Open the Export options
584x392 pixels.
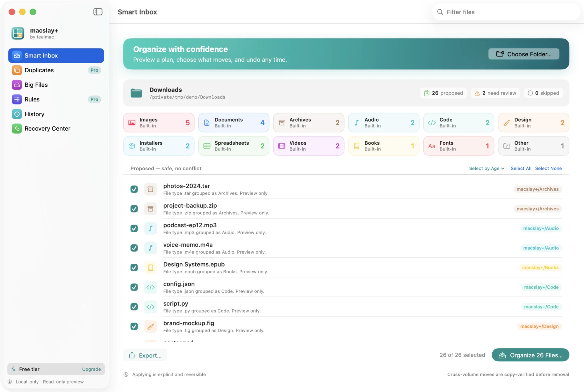click(145, 355)
